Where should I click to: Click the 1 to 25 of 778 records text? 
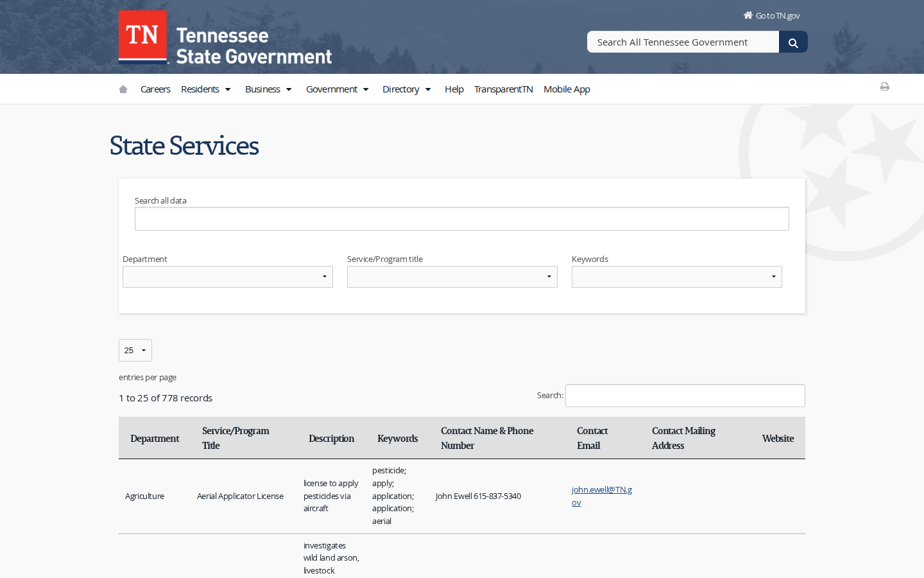pos(166,398)
